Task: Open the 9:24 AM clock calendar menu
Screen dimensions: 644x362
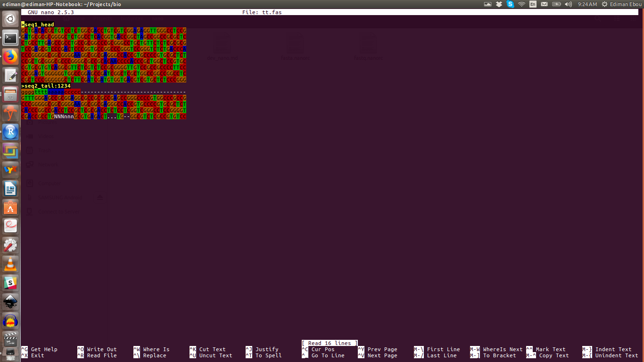Action: coord(587,4)
